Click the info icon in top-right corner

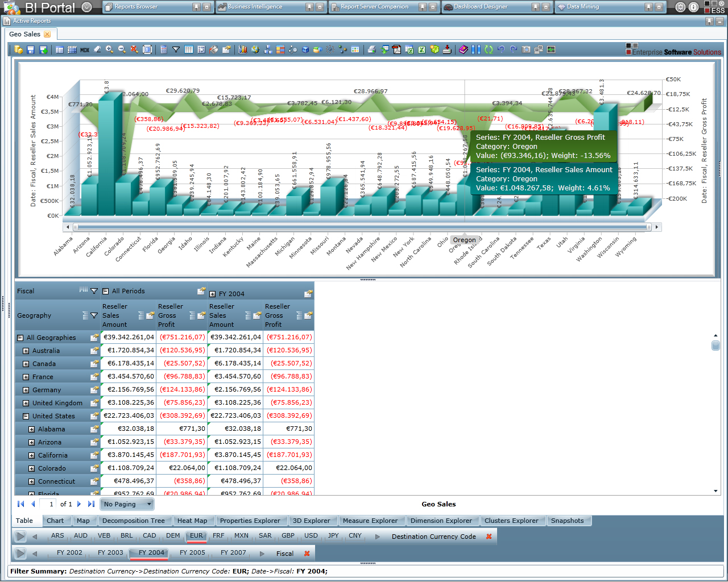pos(694,7)
